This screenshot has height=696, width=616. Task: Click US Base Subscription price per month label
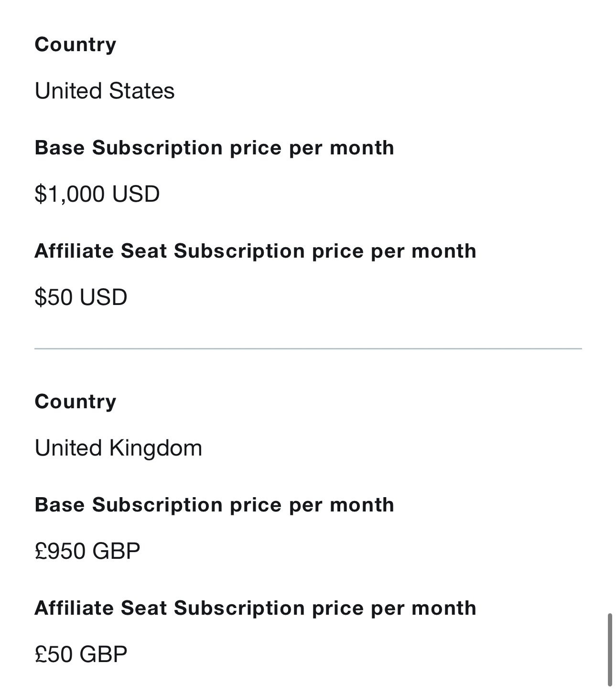tap(215, 148)
